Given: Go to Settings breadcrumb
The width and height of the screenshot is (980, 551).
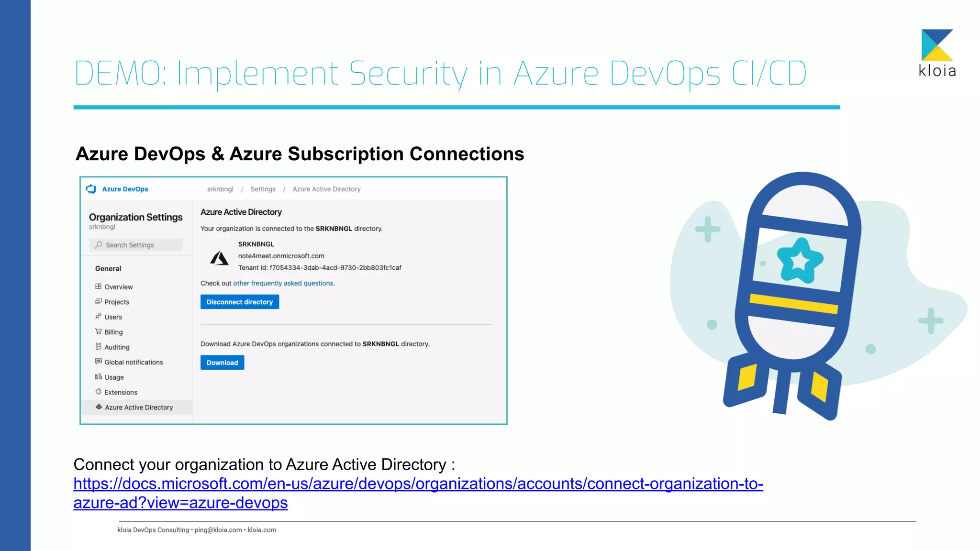Looking at the screenshot, I should 263,189.
